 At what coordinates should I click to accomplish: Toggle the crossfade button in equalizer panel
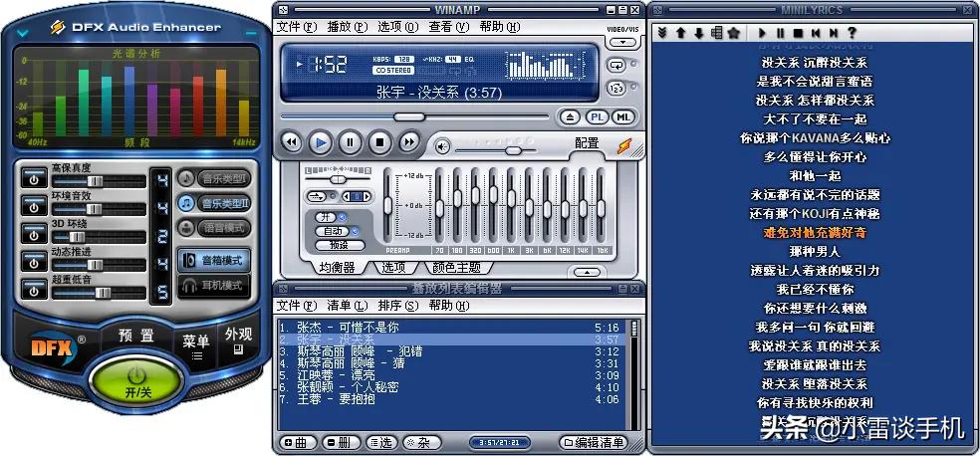point(317,197)
